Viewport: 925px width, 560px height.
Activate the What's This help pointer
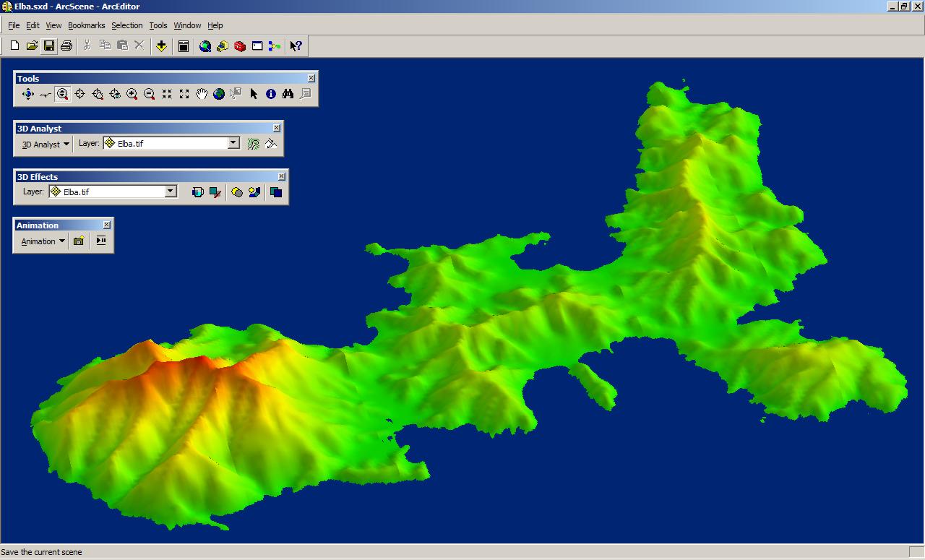(x=296, y=46)
